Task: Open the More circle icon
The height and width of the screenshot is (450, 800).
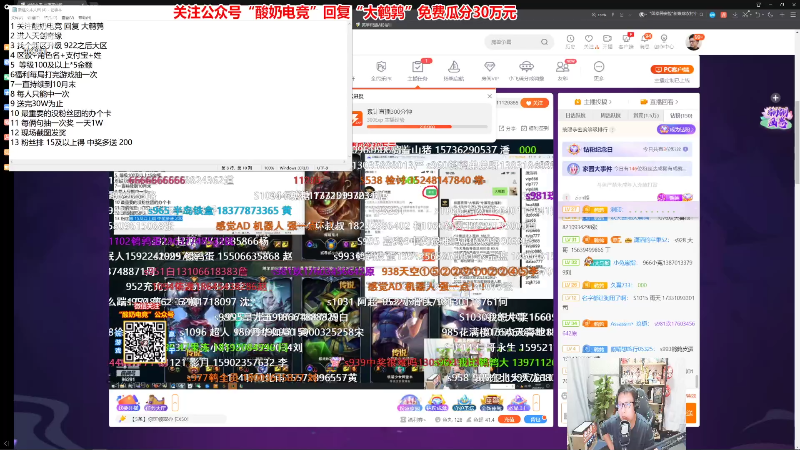Action: 599,67
